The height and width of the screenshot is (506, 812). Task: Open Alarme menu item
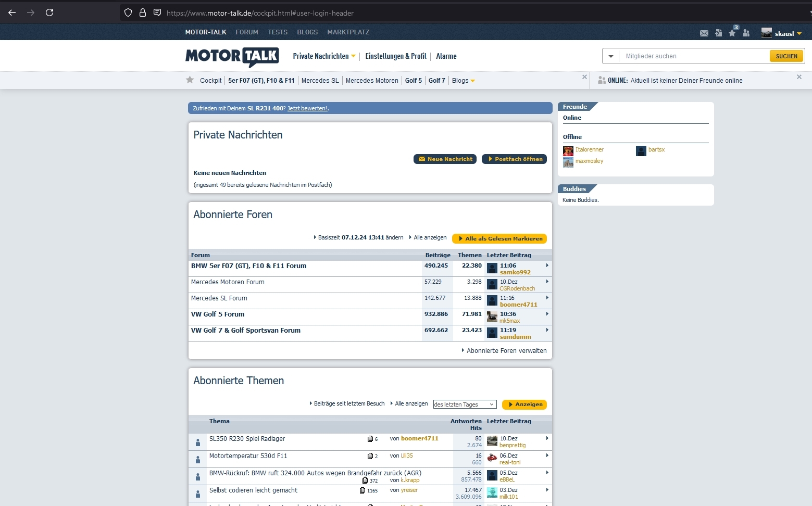(x=446, y=56)
